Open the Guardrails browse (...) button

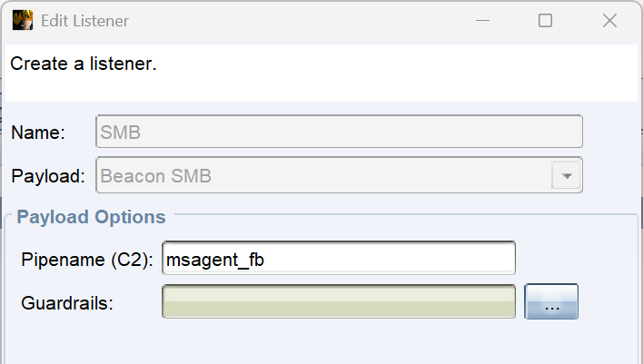pyautogui.click(x=551, y=302)
